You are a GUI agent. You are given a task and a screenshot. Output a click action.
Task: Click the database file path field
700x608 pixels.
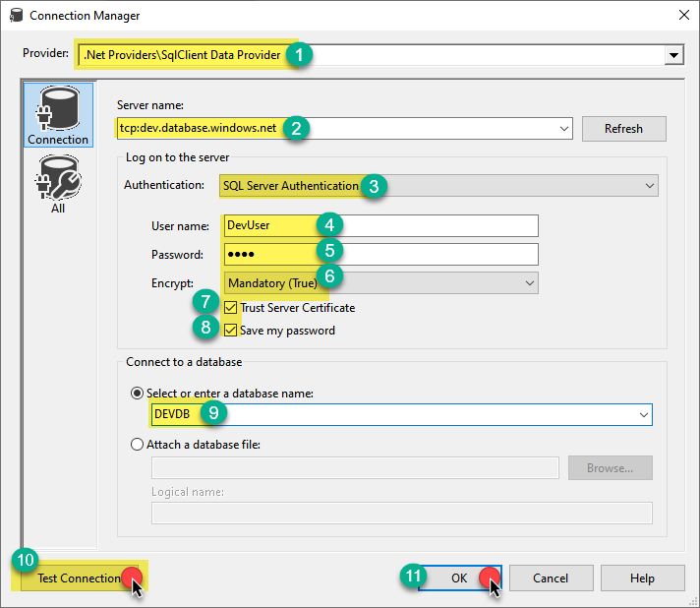355,467
